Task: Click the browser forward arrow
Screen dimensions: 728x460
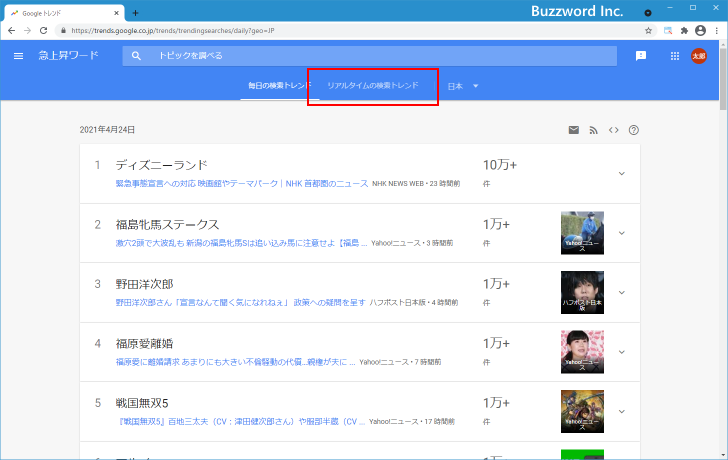Action: pyautogui.click(x=27, y=31)
